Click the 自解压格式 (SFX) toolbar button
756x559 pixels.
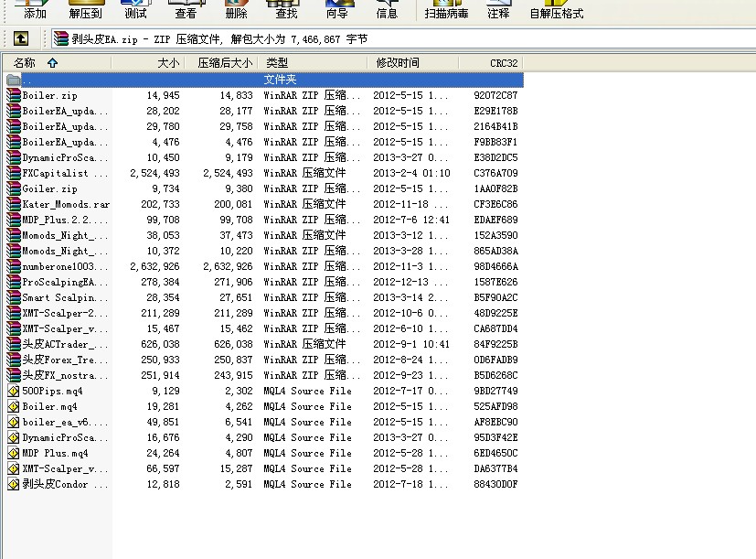pyautogui.click(x=557, y=11)
